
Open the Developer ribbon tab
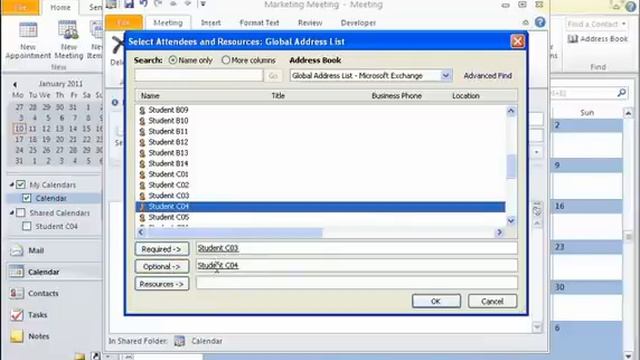pyautogui.click(x=358, y=23)
